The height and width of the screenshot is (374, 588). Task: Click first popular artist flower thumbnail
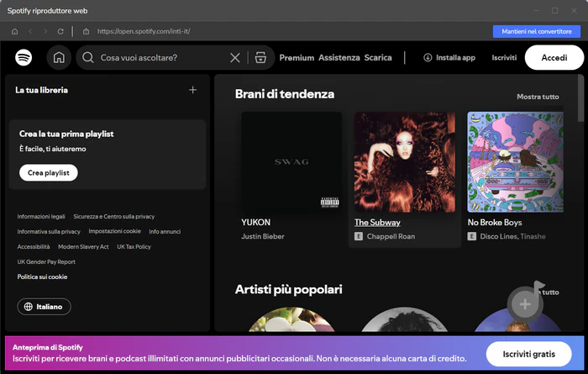291,319
